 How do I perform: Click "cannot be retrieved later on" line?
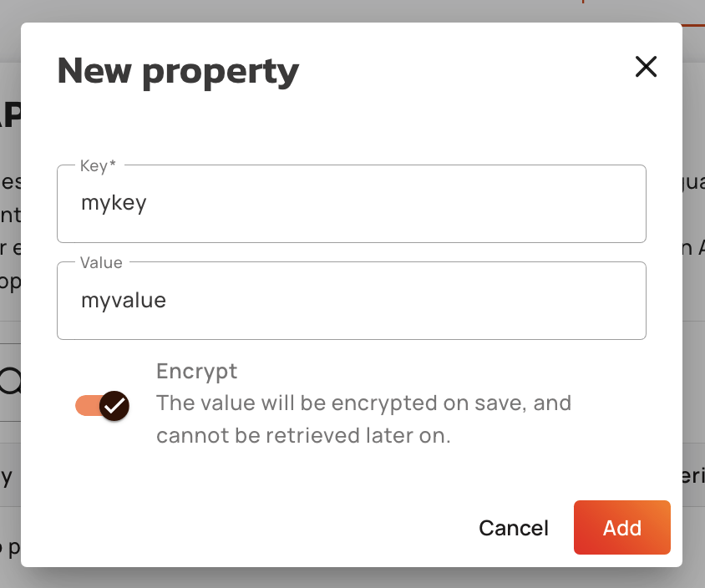pos(303,435)
